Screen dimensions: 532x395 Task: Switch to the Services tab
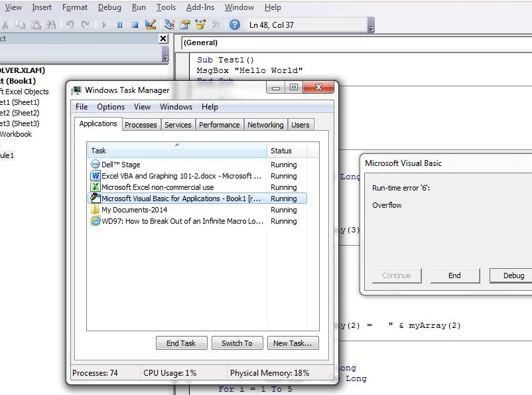pyautogui.click(x=178, y=125)
